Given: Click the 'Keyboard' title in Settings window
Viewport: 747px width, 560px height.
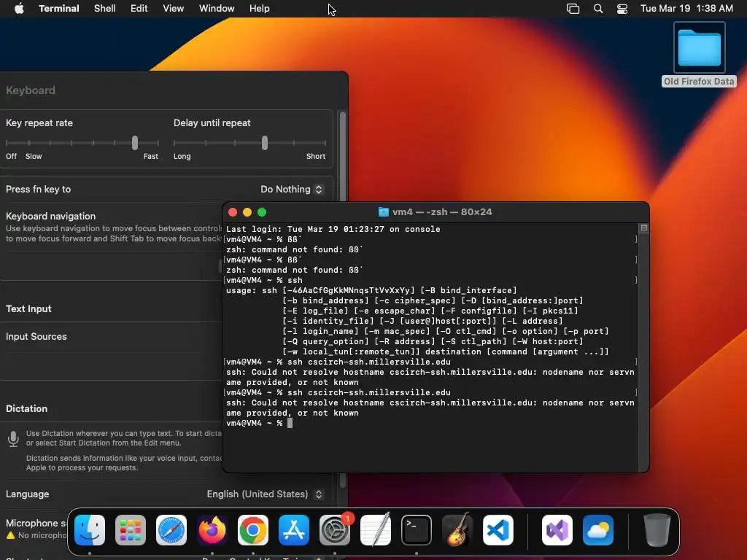Looking at the screenshot, I should point(31,90).
